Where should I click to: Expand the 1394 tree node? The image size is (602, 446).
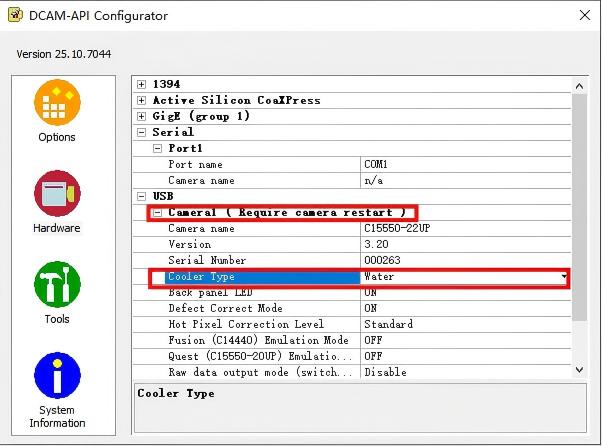[x=142, y=84]
